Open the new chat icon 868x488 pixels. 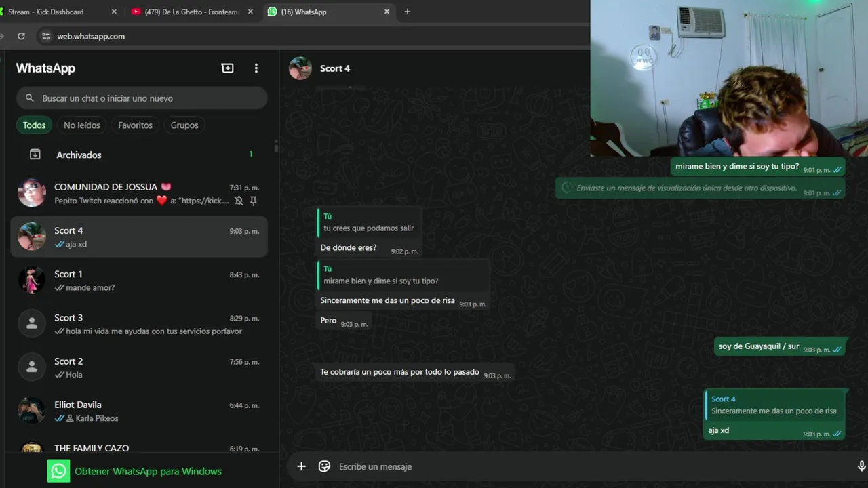227,68
